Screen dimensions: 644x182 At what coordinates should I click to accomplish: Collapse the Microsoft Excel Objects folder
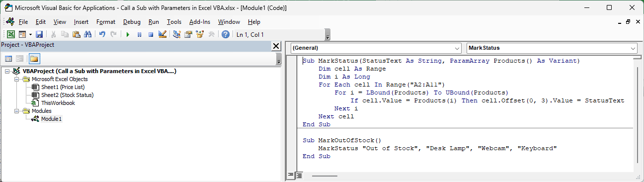point(17,79)
